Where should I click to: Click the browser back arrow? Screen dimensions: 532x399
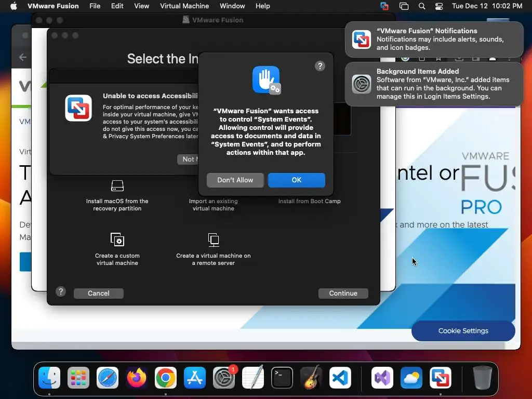click(x=23, y=57)
